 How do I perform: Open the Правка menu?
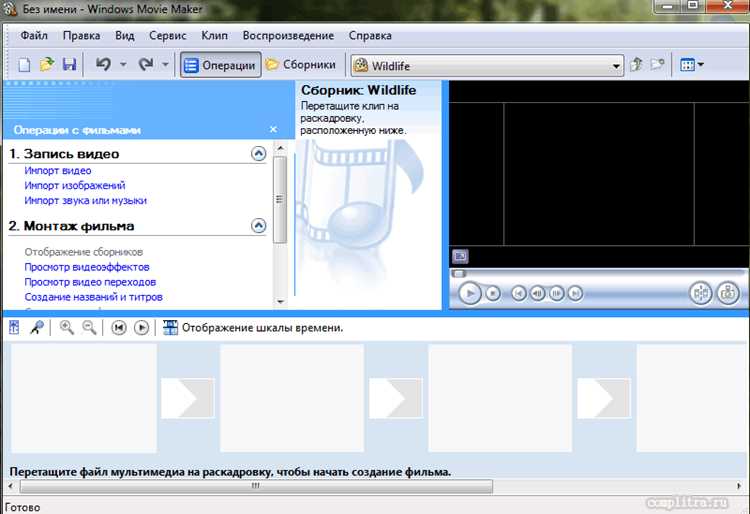pos(81,36)
